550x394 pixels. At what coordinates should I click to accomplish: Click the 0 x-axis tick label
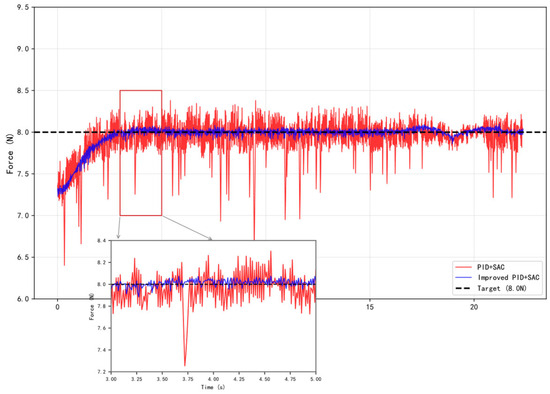click(x=58, y=307)
